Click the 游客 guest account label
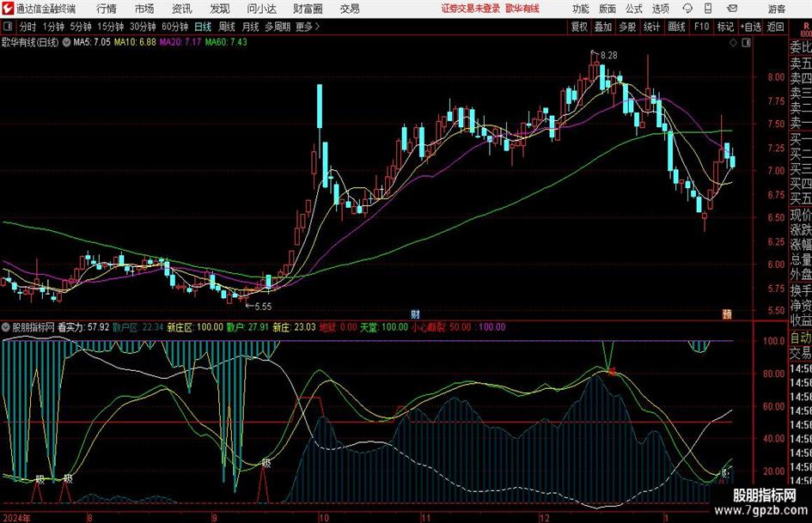812x523 pixels. [777, 9]
